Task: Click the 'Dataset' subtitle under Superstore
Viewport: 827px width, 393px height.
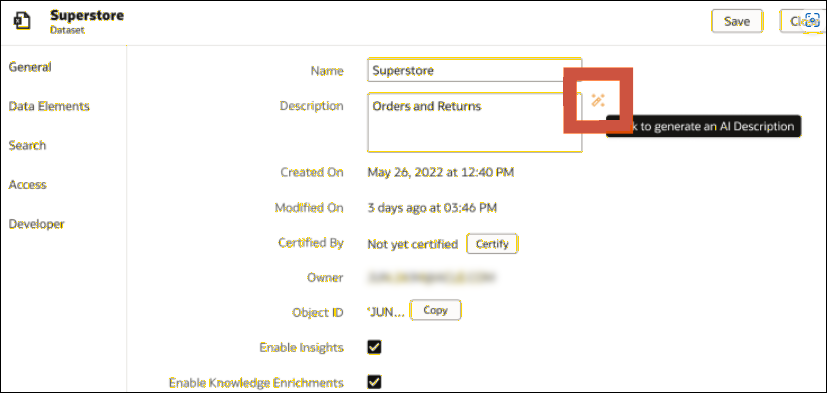Action: pos(67,31)
